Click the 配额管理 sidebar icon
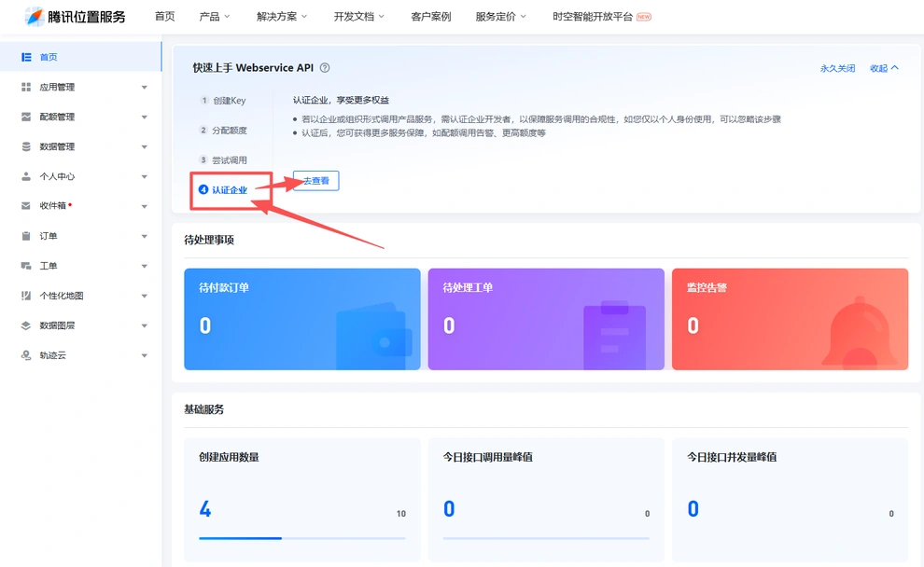 click(26, 117)
